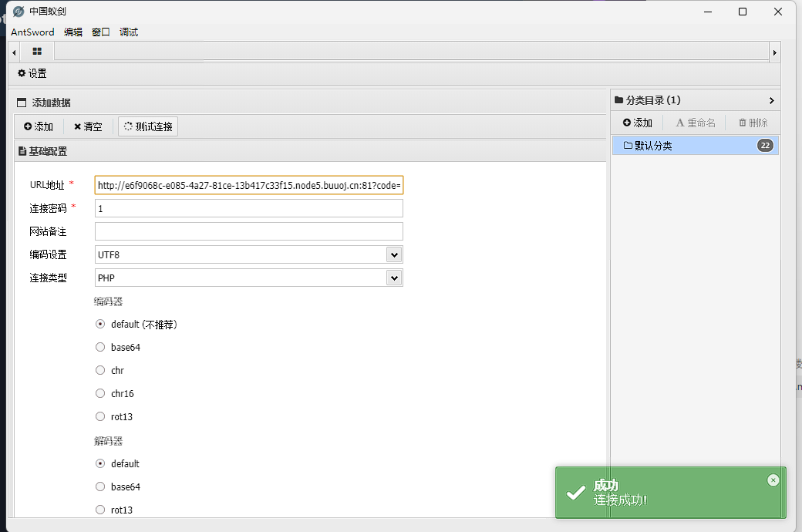Open the 编辑 menu

73,32
